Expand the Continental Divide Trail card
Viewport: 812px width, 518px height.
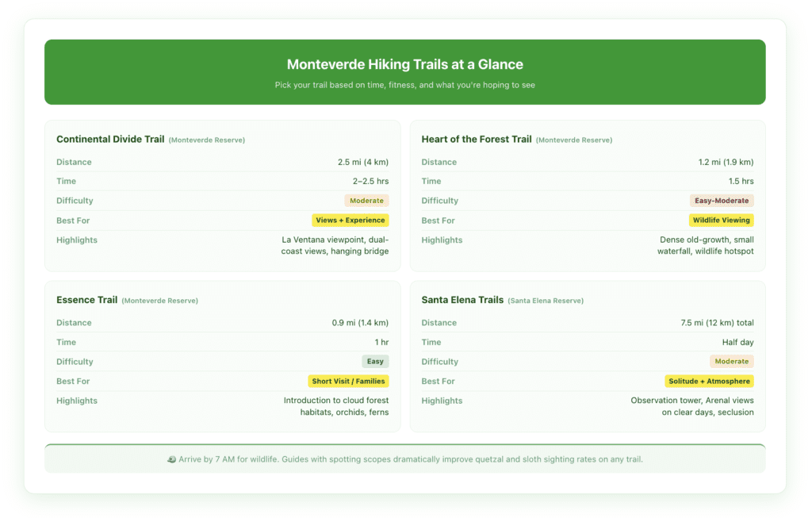[110, 138]
